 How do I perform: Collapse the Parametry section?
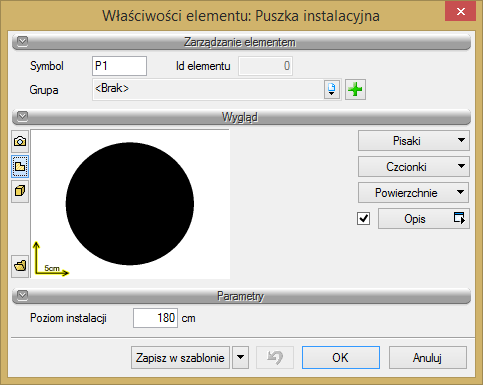(23, 295)
